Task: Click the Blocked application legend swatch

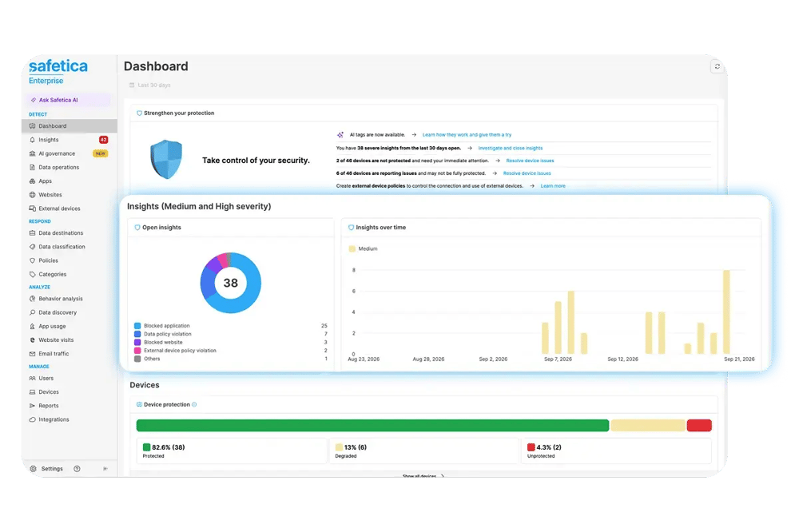Action: tap(137, 326)
